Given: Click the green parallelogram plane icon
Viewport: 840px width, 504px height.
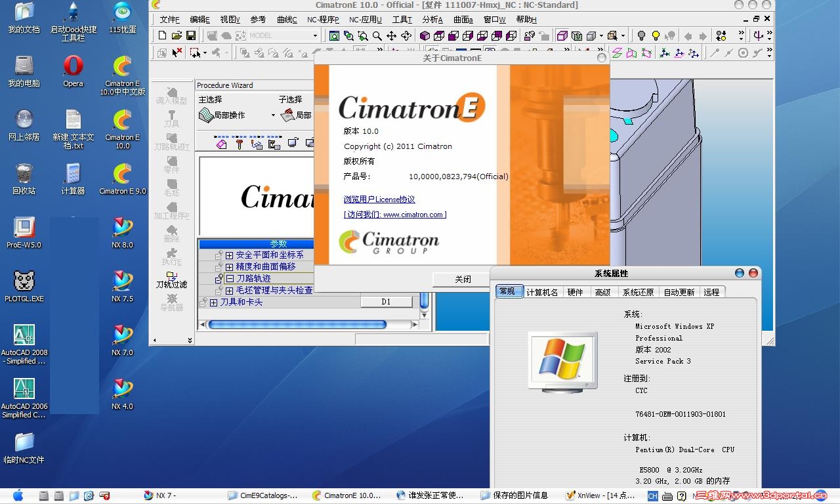Looking at the screenshot, I should (x=617, y=53).
